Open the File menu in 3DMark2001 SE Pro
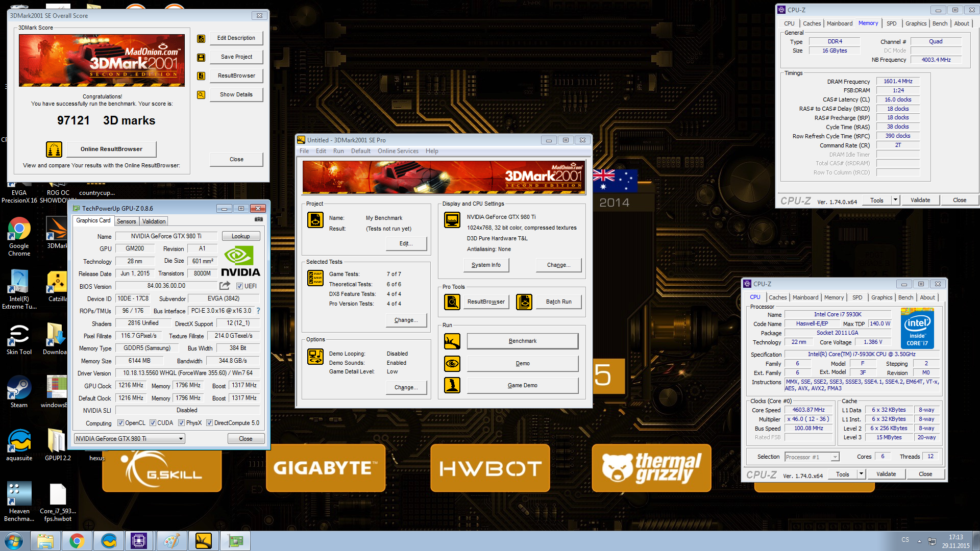Viewport: 980px width, 551px height. click(304, 151)
